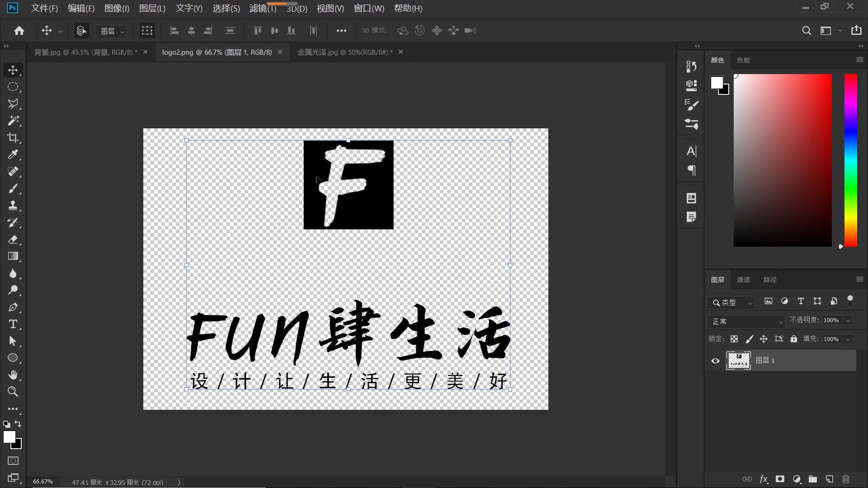The image size is (868, 488).
Task: Lock transparent pixels of the layer
Action: click(735, 339)
